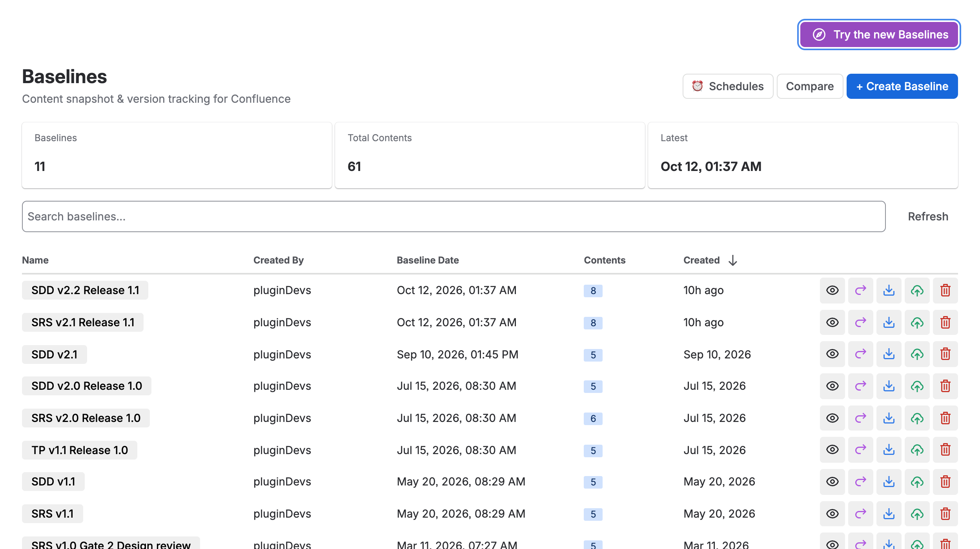Share the SRS v2.0 Release 1.0 baseline
This screenshot has width=980, height=549.
point(860,418)
